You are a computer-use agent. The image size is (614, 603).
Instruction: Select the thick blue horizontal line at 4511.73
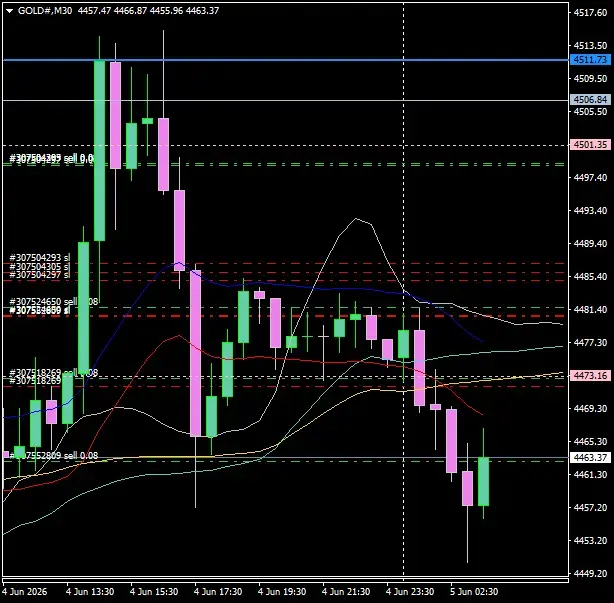285,60
